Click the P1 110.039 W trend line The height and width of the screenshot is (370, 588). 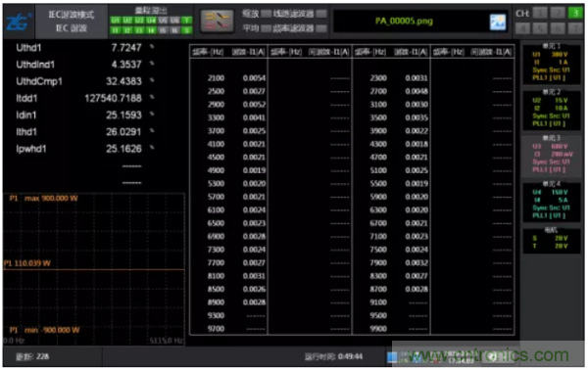(94, 269)
